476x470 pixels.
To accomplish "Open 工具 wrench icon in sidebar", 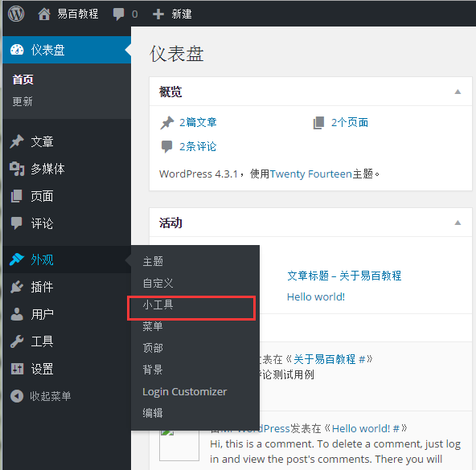I will (x=17, y=341).
